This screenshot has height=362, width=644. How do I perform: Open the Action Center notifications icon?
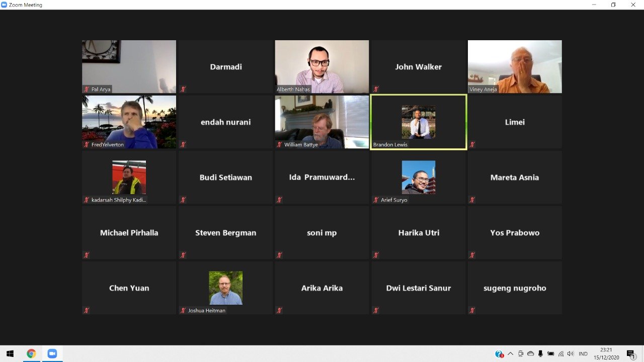(630, 354)
